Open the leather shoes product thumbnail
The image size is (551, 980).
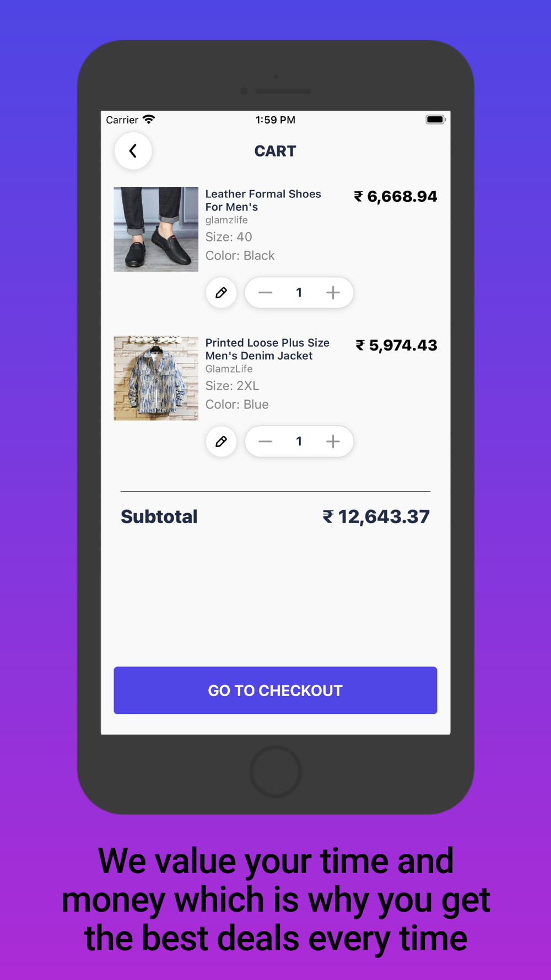156,229
